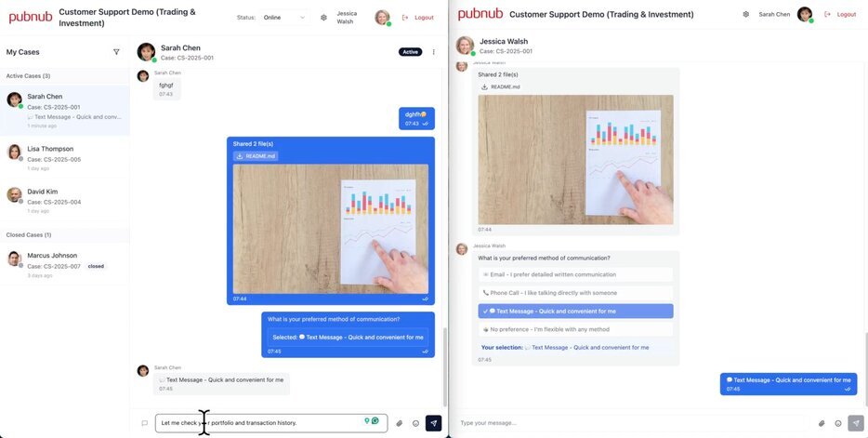
Task: Choose Phone Call communication option
Action: click(575, 293)
